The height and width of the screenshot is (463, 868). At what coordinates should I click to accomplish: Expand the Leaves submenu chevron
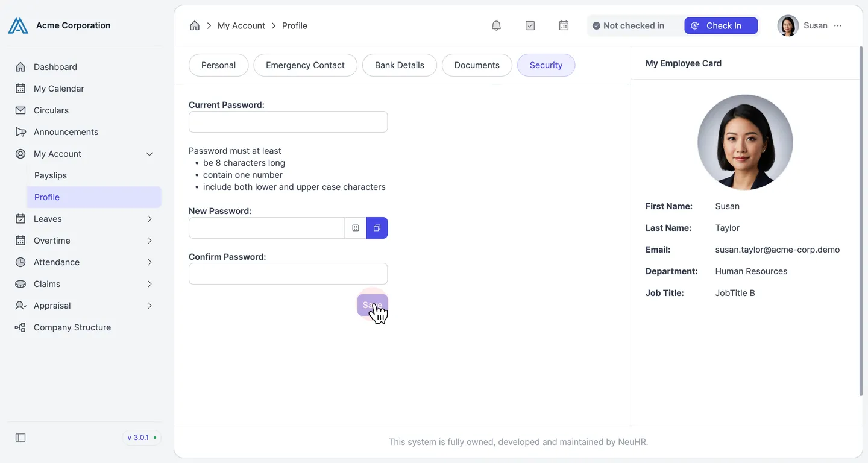click(149, 219)
